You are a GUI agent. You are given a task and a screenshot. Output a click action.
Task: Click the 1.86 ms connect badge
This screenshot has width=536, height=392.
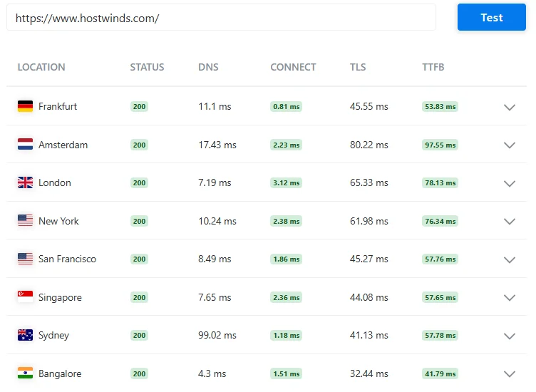pos(286,259)
